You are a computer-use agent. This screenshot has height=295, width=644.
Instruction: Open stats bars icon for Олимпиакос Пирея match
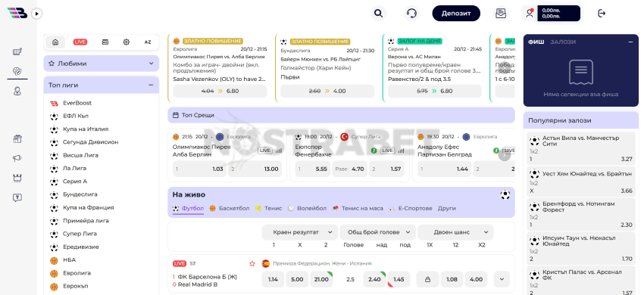pyautogui.click(x=279, y=151)
